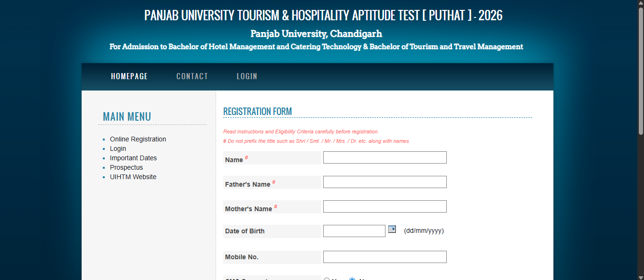
Task: Click the Online Registration sidebar link
Action: pyautogui.click(x=138, y=139)
